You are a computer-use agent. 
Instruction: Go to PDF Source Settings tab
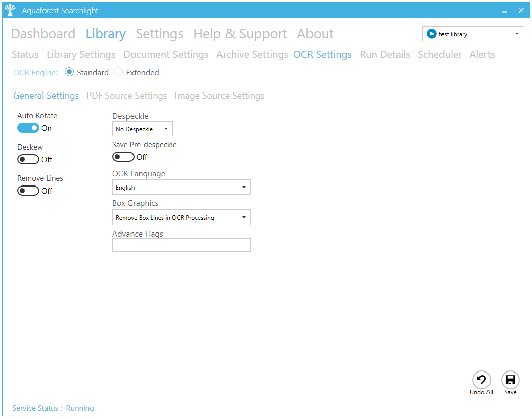point(127,96)
